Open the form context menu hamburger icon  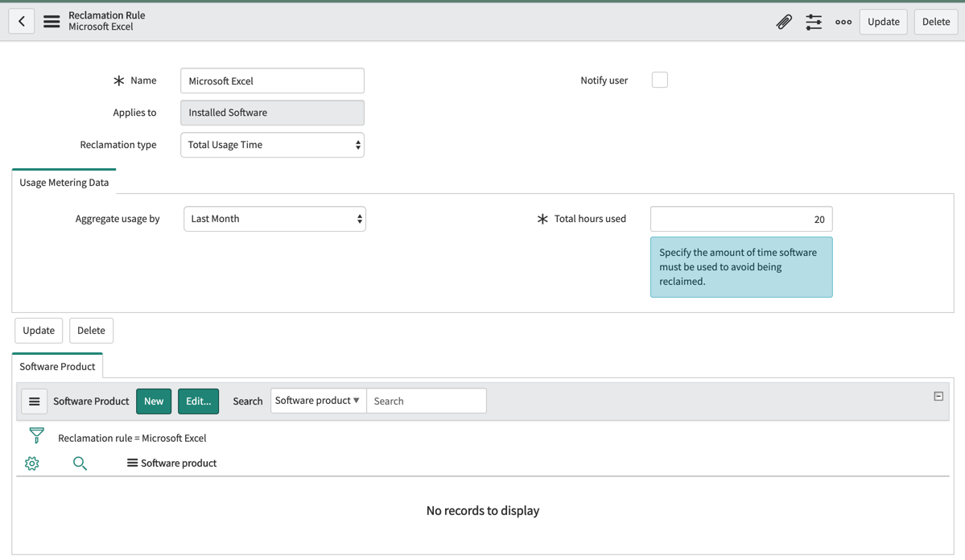(x=52, y=22)
